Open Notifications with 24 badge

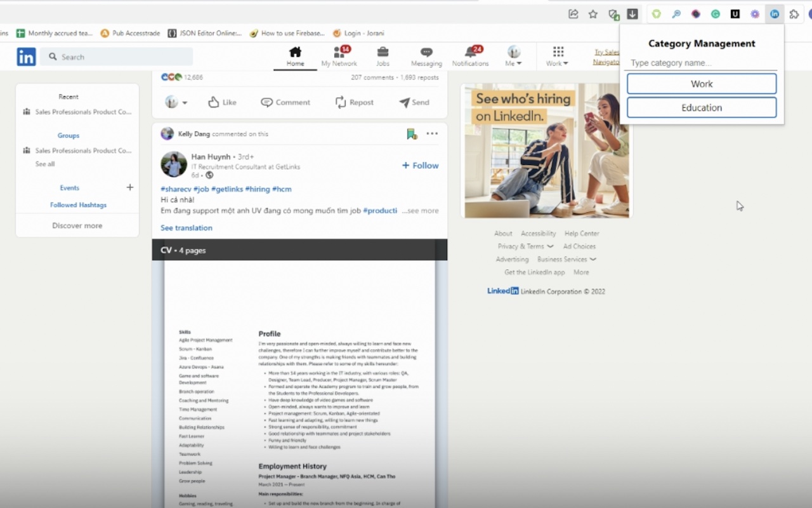pyautogui.click(x=470, y=57)
